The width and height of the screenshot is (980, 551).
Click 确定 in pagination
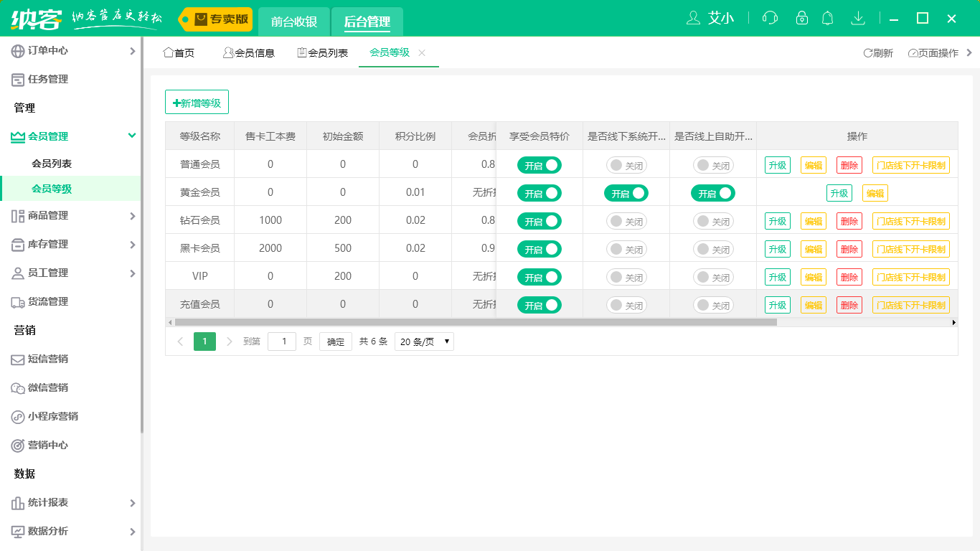pyautogui.click(x=336, y=342)
